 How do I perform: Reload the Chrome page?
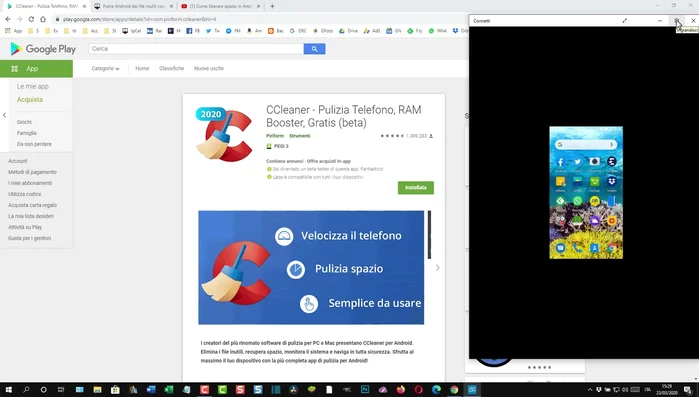click(x=31, y=19)
